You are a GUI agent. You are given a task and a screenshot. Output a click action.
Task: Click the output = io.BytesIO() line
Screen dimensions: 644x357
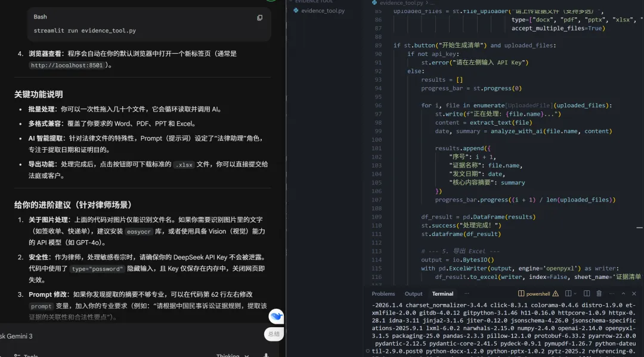click(x=457, y=260)
